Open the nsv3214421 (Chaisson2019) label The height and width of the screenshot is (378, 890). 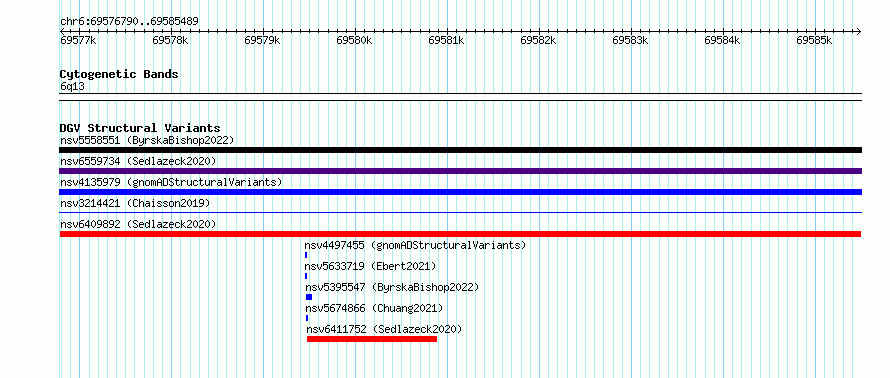[135, 203]
